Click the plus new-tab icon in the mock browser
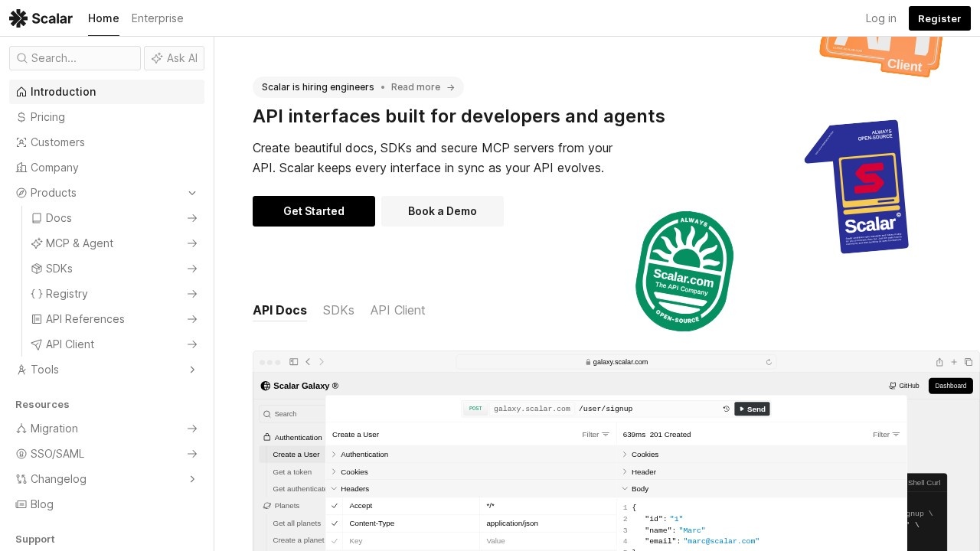Screen dimensions: 980x551 [x=954, y=362]
